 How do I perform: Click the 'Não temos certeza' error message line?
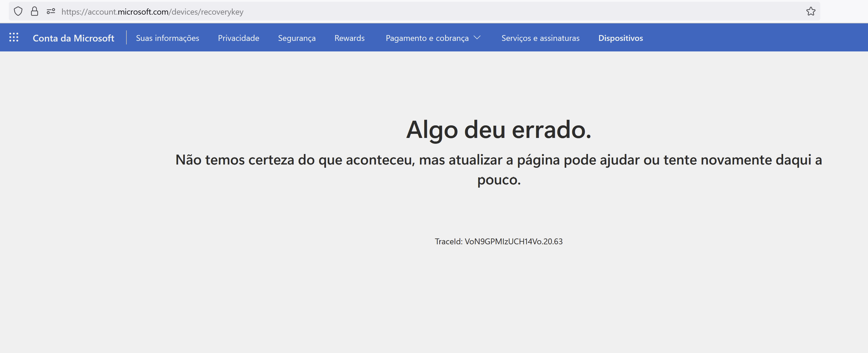pos(498,160)
